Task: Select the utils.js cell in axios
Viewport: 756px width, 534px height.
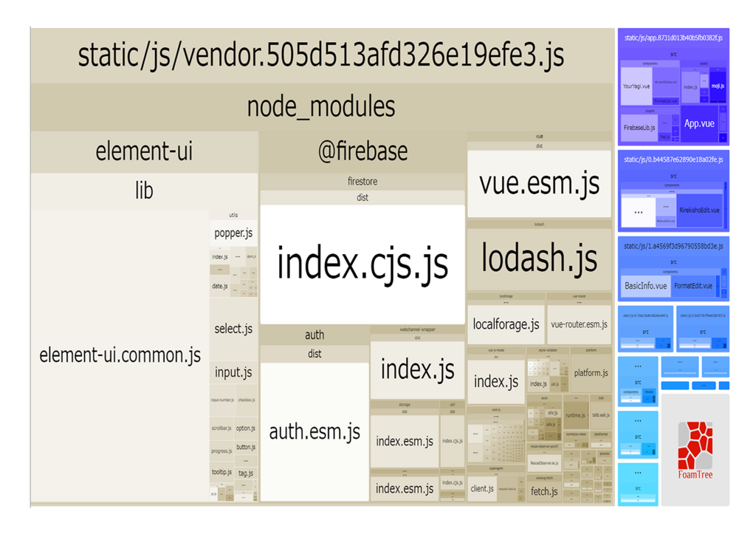Action: click(551, 425)
